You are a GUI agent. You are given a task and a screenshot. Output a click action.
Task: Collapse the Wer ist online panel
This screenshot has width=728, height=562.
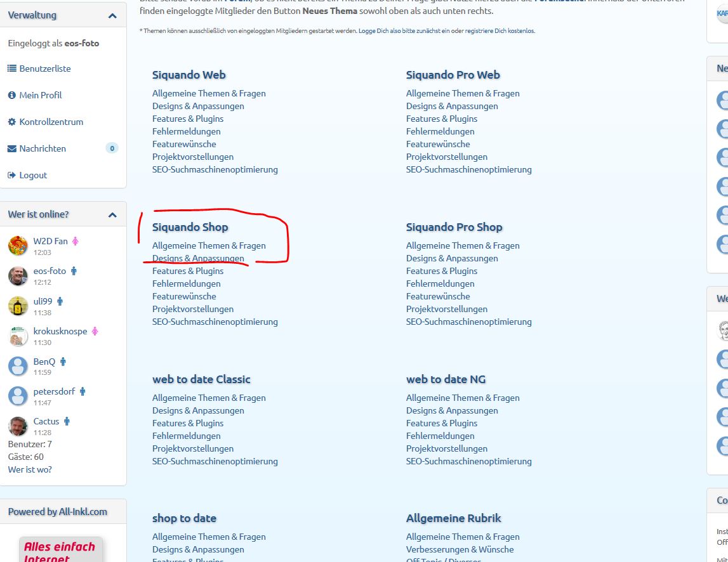point(112,215)
